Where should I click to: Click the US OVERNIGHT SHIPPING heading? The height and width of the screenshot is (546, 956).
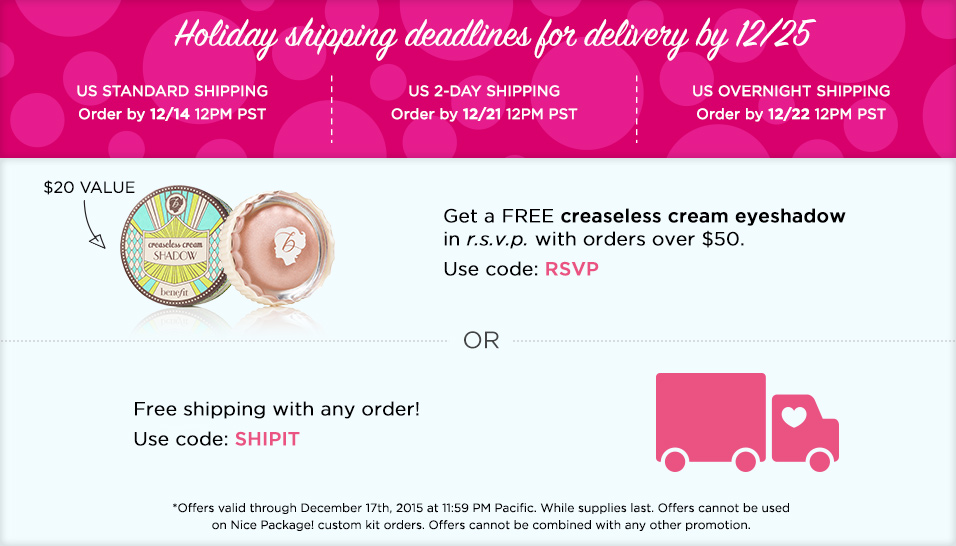[791, 91]
